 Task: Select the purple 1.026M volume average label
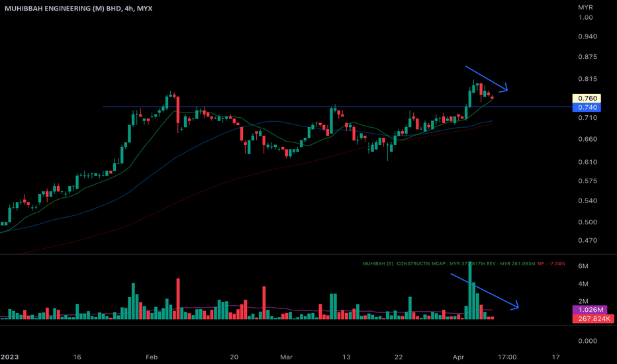point(590,310)
